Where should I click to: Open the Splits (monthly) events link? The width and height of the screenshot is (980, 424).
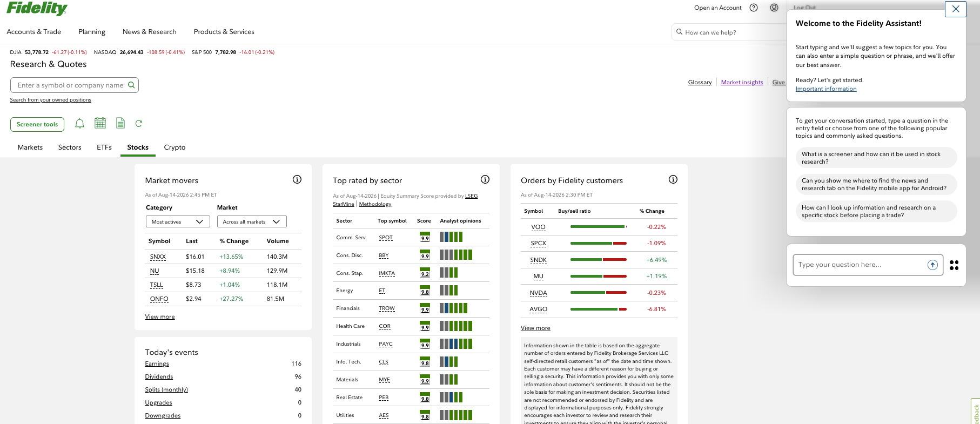click(x=166, y=389)
